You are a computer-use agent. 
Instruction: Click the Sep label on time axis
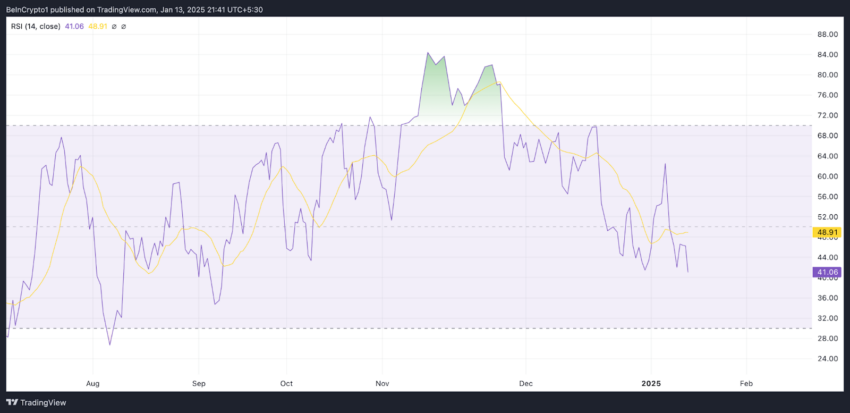point(199,384)
